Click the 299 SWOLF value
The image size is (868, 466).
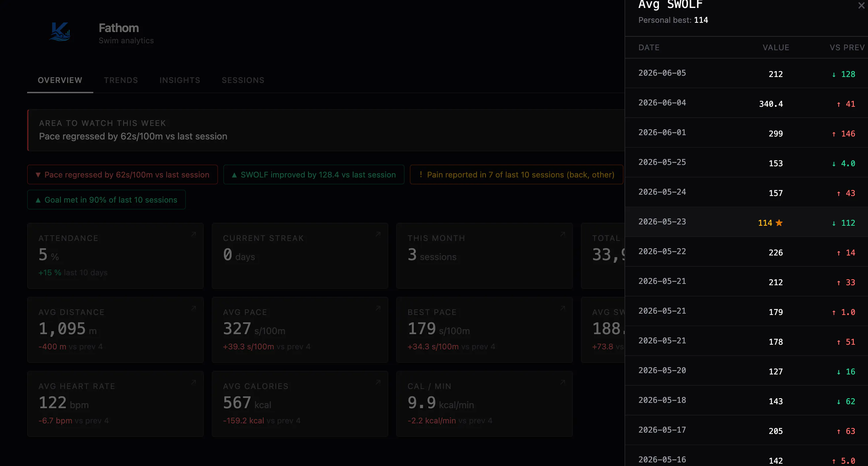coord(776,134)
